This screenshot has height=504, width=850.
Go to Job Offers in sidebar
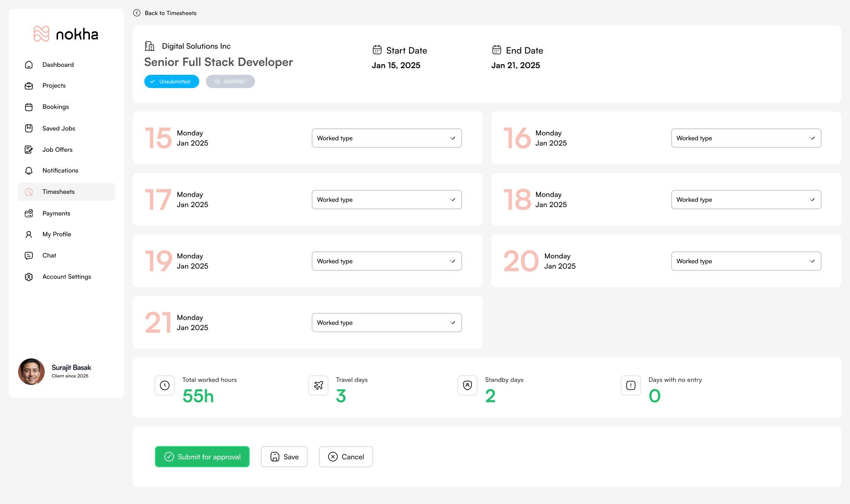[x=57, y=150]
